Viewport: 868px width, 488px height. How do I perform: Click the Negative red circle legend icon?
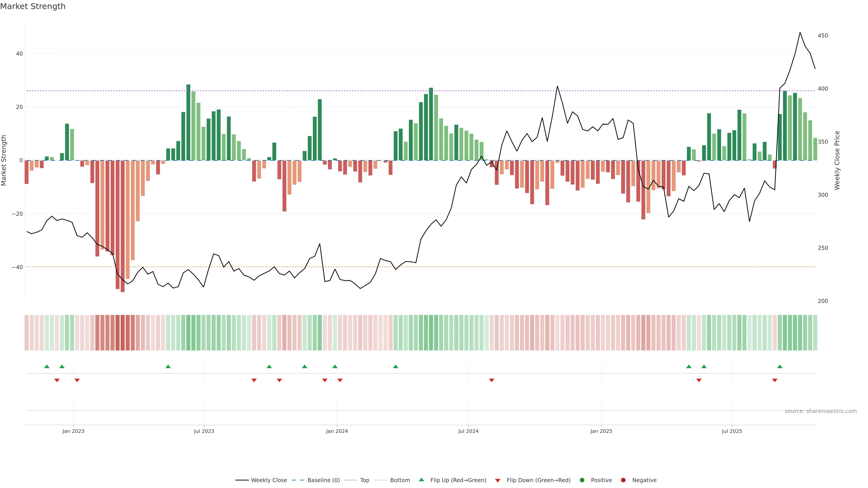(x=623, y=480)
